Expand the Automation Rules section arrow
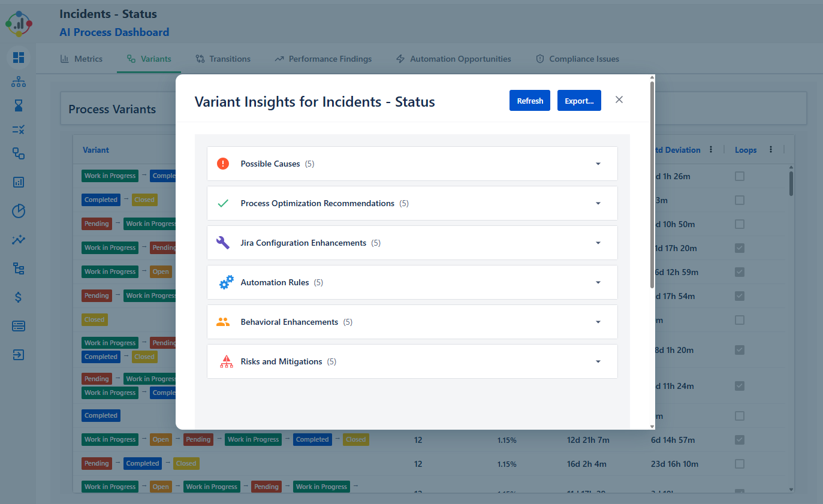This screenshot has height=504, width=823. click(598, 282)
